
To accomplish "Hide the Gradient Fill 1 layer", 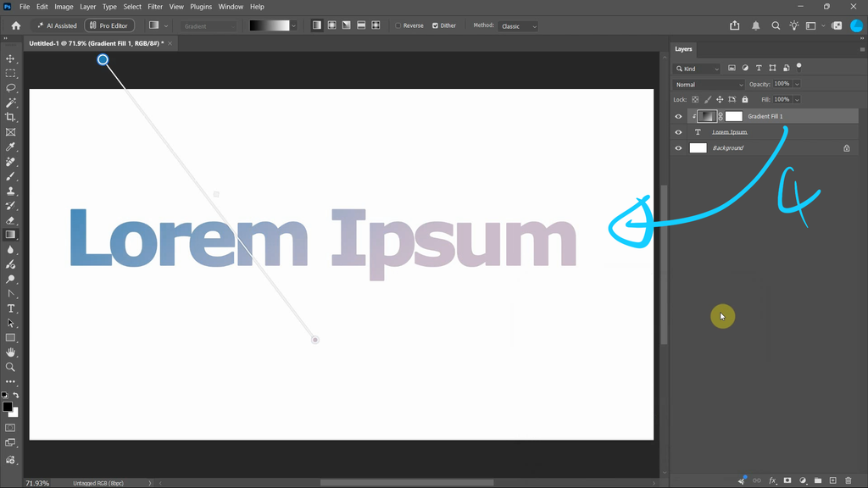I will pyautogui.click(x=678, y=116).
